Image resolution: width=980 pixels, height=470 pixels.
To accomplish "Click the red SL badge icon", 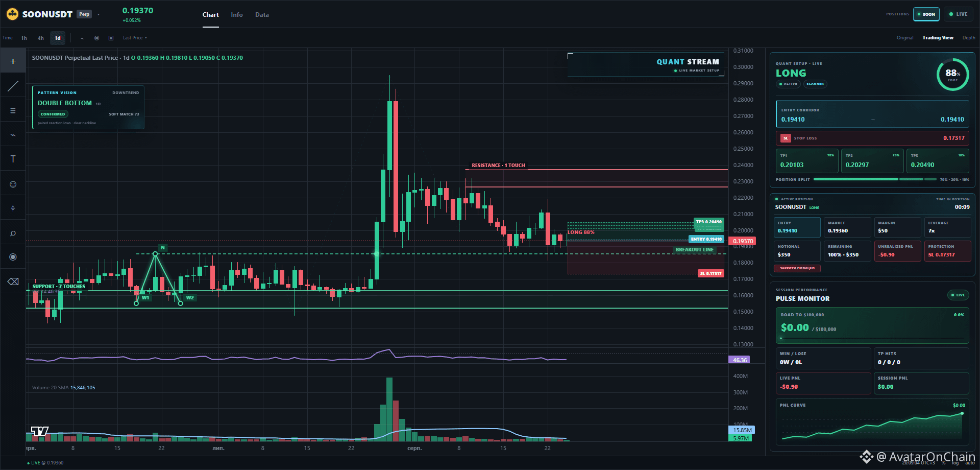I will [786, 138].
